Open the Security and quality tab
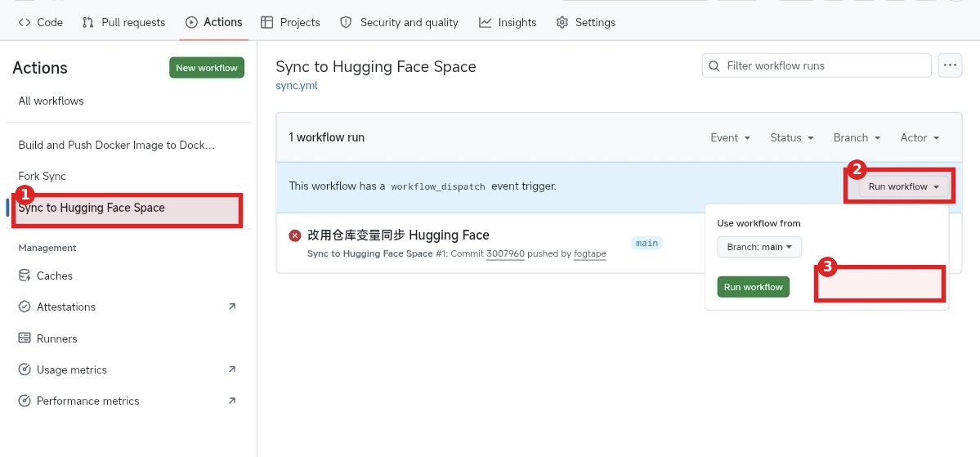 399,23
